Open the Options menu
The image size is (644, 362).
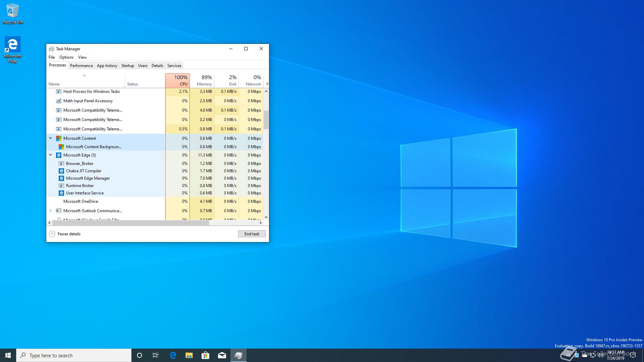[66, 57]
